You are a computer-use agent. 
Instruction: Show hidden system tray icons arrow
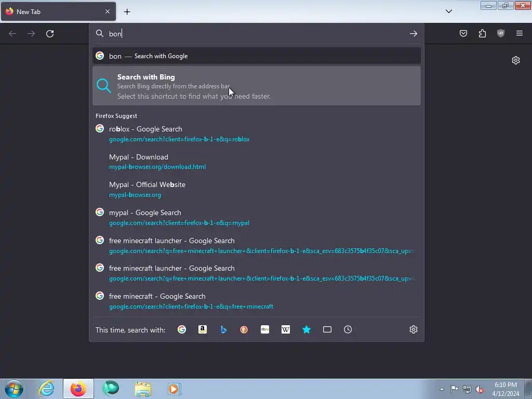point(442,389)
